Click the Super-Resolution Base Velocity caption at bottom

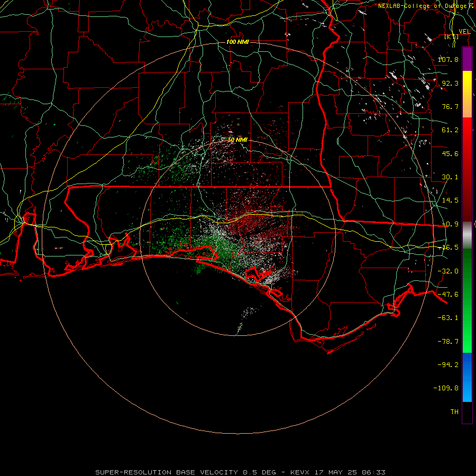point(241,472)
